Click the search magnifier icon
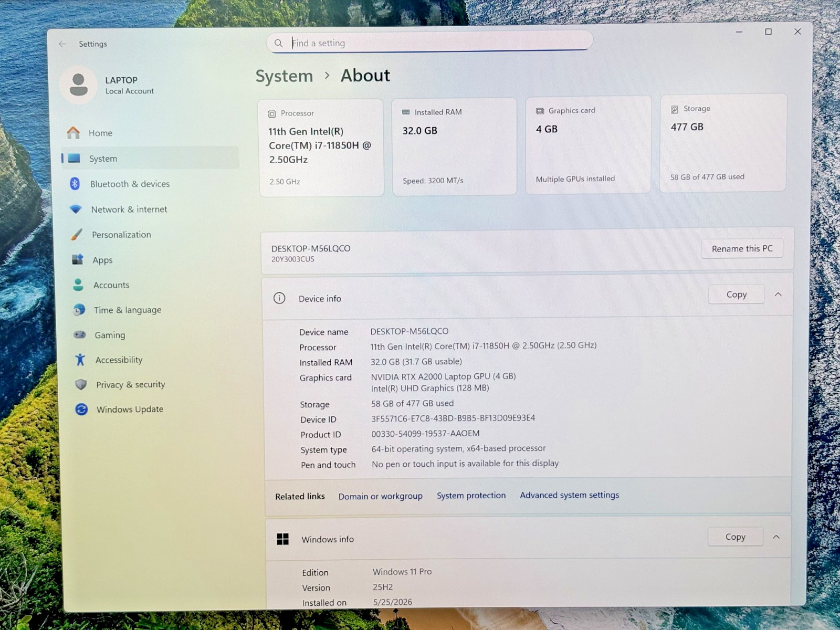This screenshot has height=630, width=840. tap(278, 43)
